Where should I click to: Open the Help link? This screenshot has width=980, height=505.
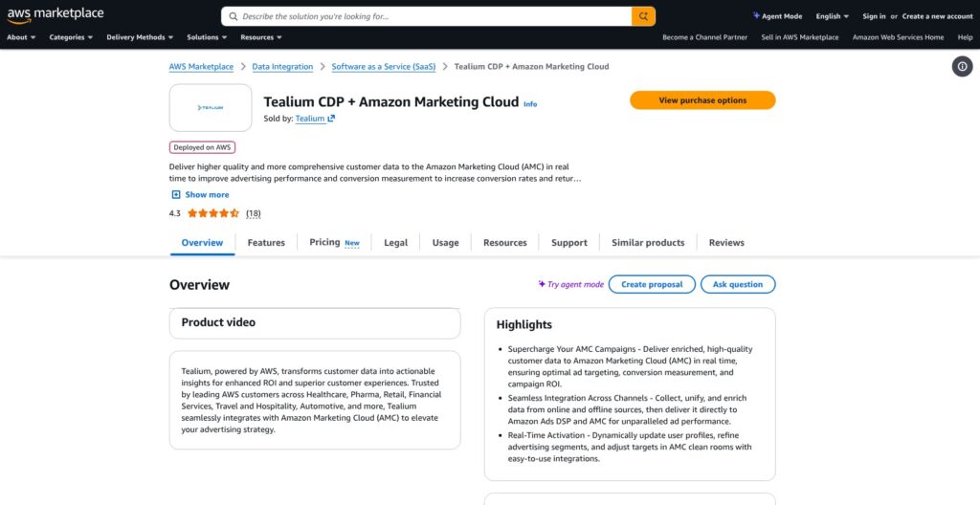(965, 37)
